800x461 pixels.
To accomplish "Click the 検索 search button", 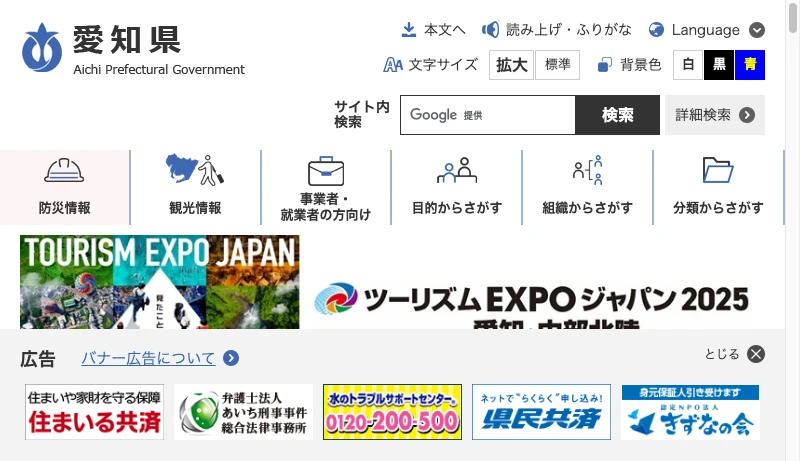I will [x=617, y=115].
